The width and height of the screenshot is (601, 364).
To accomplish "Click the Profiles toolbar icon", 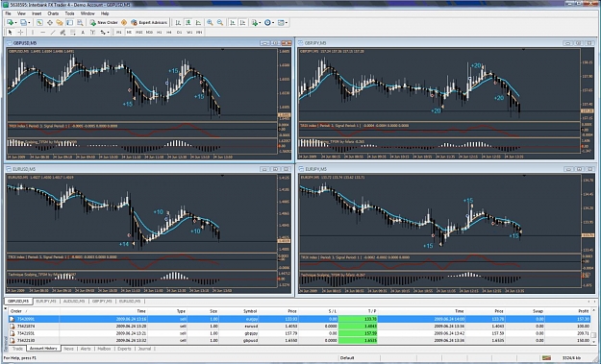I will 23,23.
